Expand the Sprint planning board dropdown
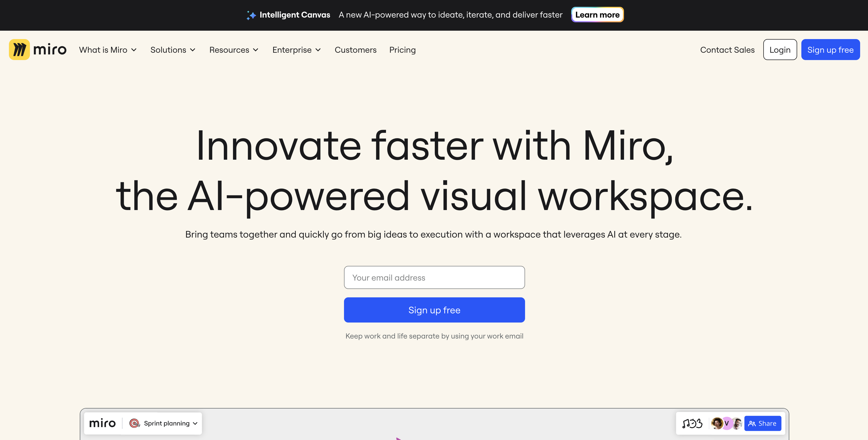868x440 pixels. coord(195,423)
